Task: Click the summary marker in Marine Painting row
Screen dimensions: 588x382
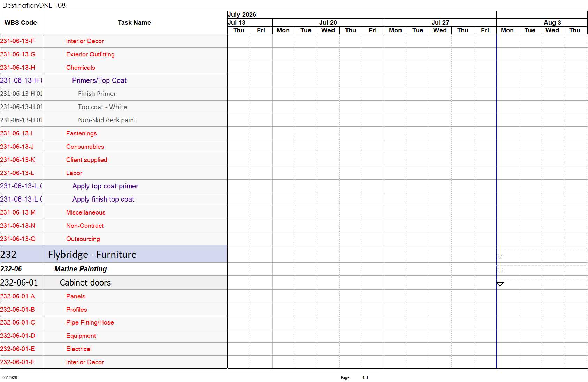Action: (x=500, y=271)
